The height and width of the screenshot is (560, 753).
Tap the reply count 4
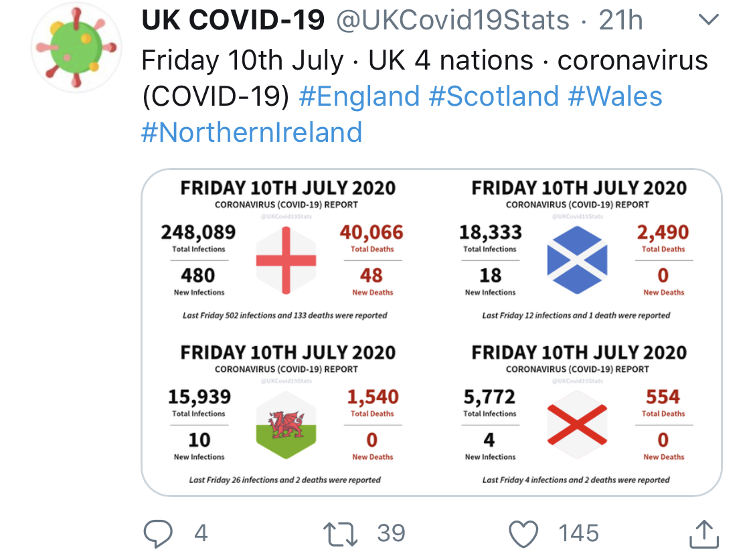[200, 534]
